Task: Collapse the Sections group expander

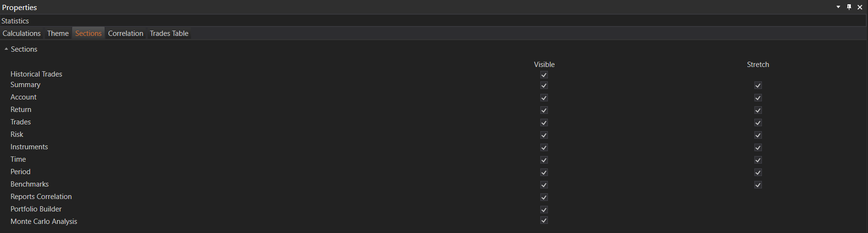Action: (x=6, y=49)
